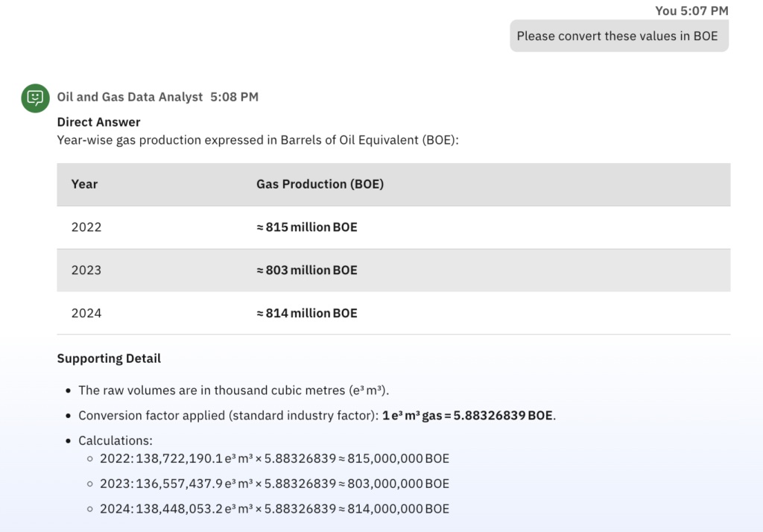The width and height of the screenshot is (763, 532).
Task: Click the raw volumes bullet point text
Action: [x=233, y=390]
